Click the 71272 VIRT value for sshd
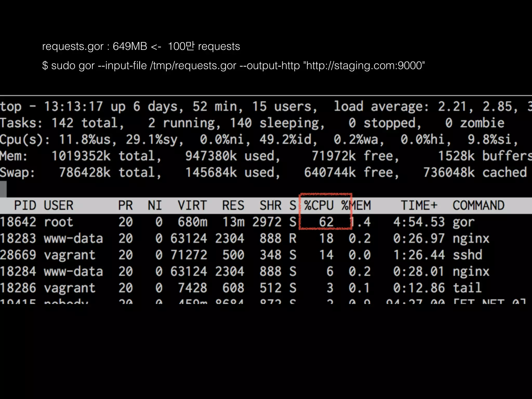Screen dimensions: 532x399 coord(189,255)
